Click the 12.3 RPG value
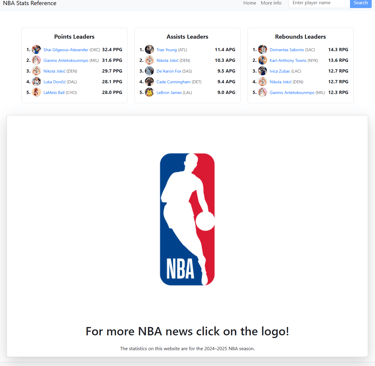Image resolution: width=375 pixels, height=366 pixels. click(x=338, y=92)
